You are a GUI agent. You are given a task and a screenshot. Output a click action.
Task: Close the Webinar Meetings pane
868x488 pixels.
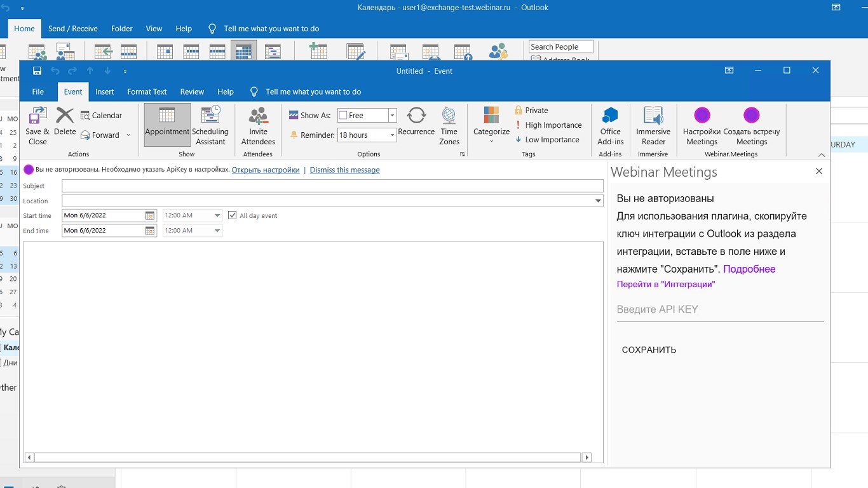(x=819, y=172)
